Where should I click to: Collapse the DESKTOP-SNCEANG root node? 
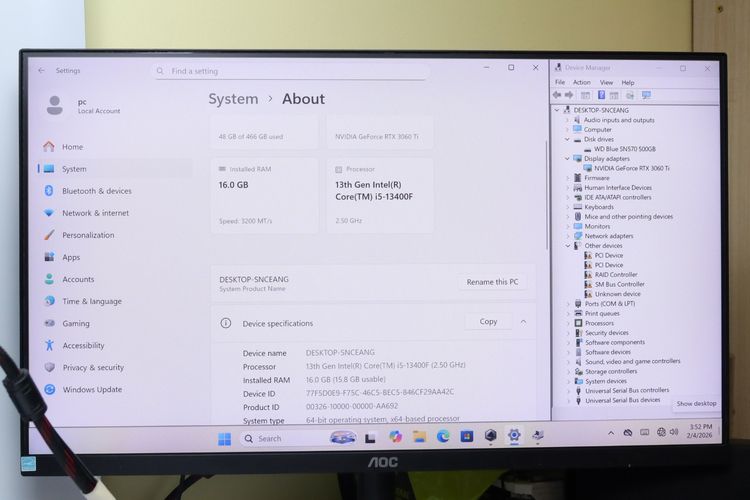557,110
